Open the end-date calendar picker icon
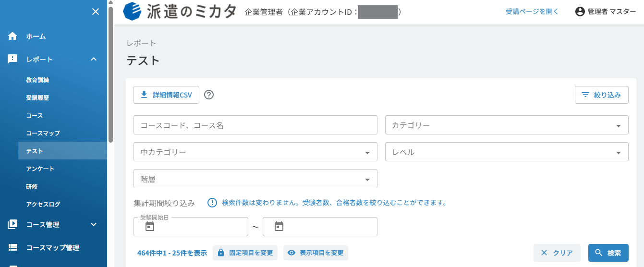The image size is (644, 267). (279, 226)
